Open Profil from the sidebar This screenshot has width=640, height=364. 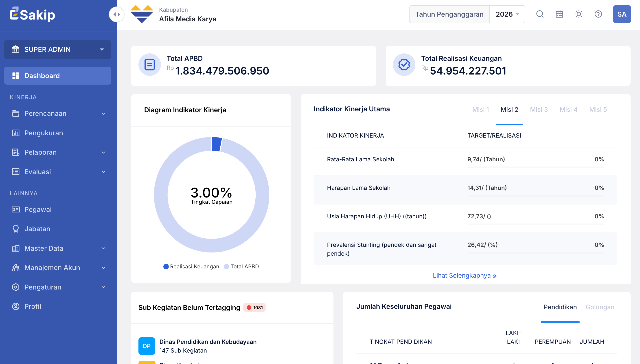(x=33, y=306)
